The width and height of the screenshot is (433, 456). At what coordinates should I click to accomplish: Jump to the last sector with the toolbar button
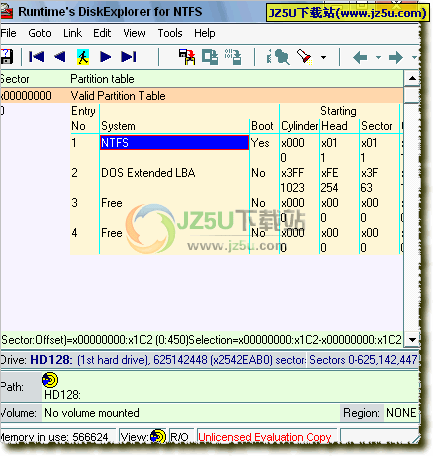[x=129, y=57]
